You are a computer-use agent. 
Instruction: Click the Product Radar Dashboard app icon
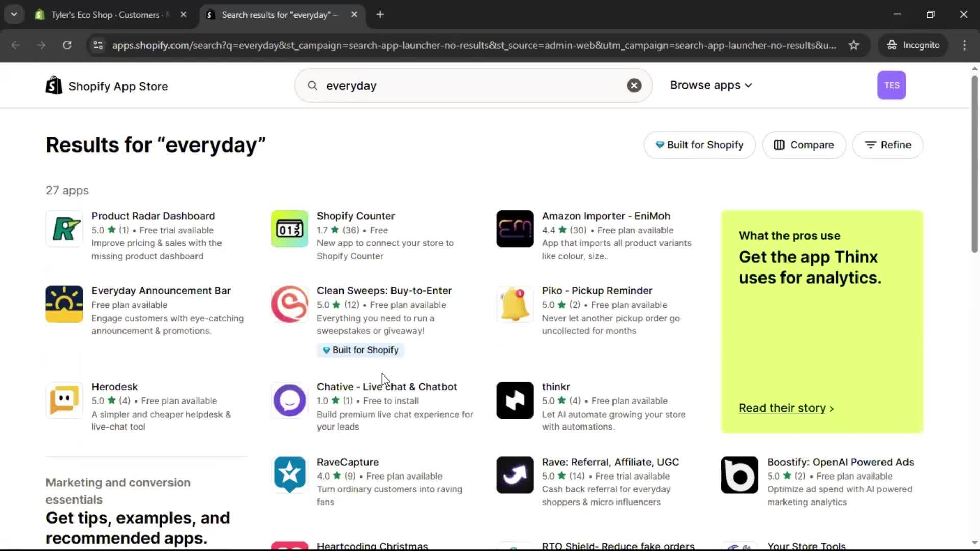coord(64,229)
